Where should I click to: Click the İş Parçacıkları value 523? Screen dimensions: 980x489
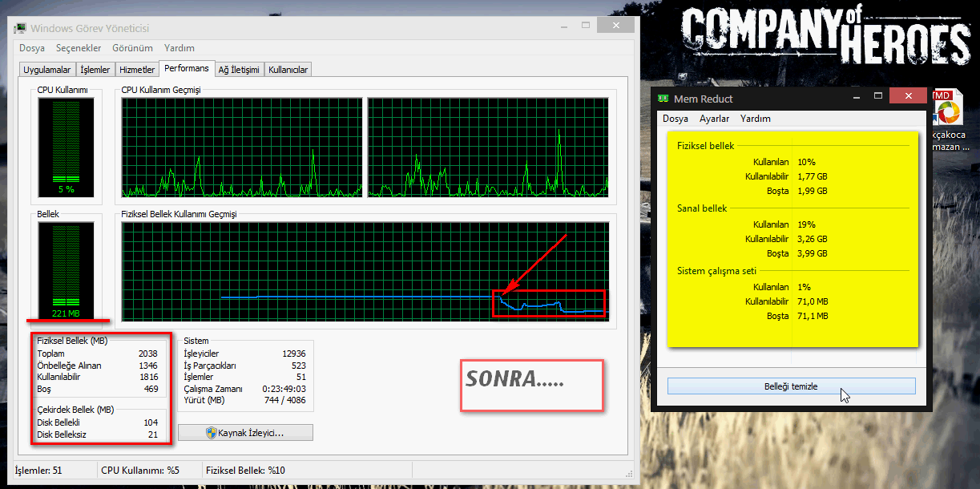click(297, 366)
